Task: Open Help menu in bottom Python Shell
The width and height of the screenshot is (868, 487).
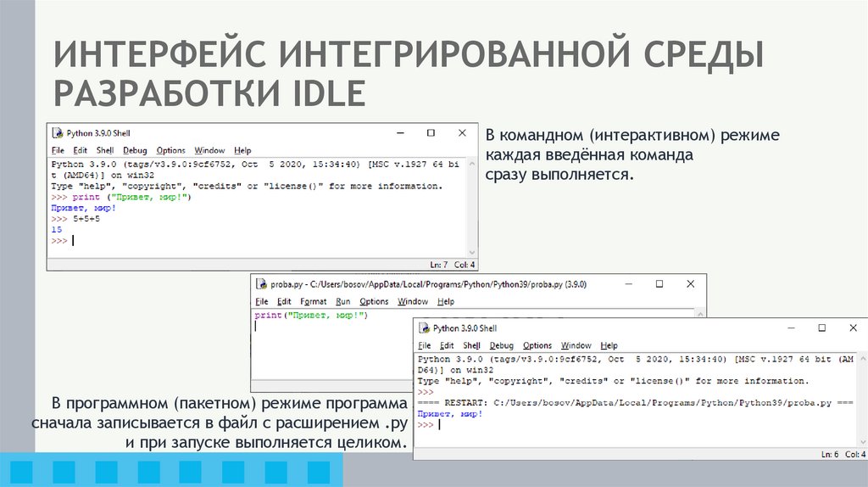Action: (x=609, y=345)
